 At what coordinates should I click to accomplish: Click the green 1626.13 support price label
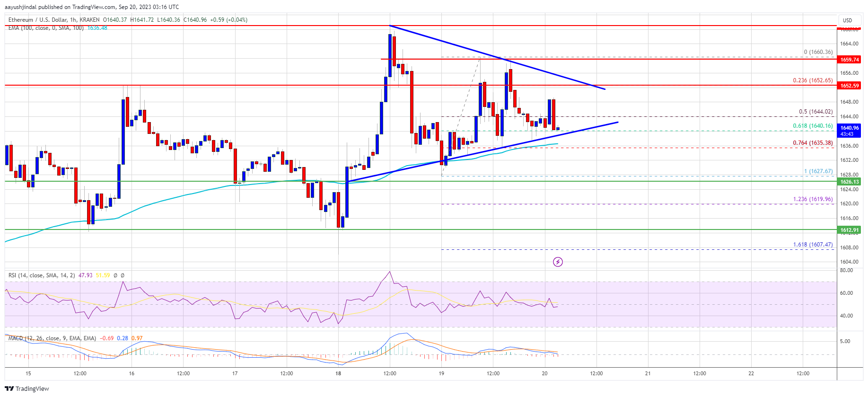point(849,182)
